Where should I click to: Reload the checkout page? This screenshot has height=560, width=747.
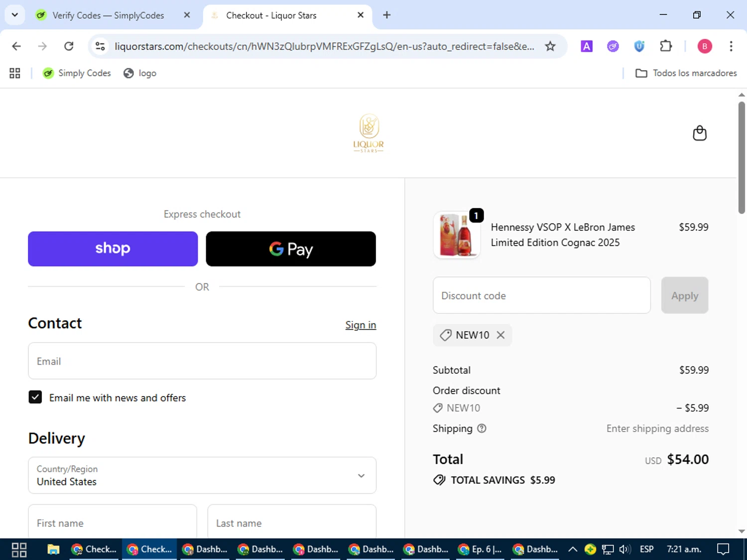coord(69,46)
